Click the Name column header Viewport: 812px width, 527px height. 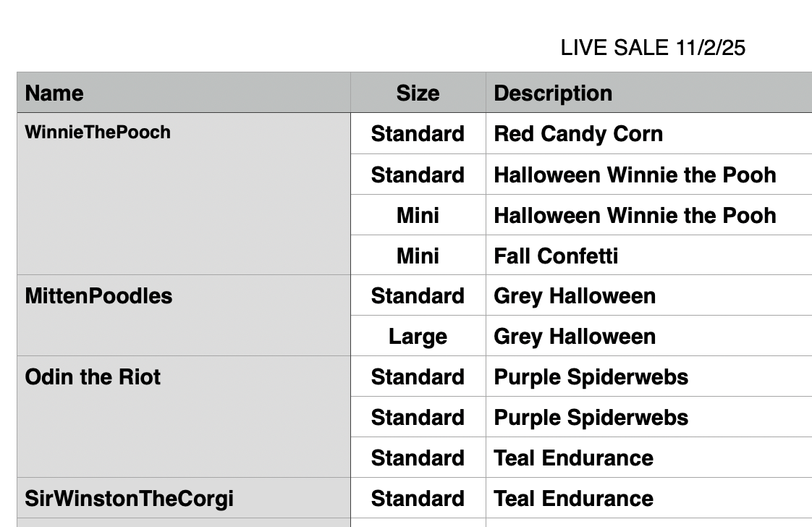pyautogui.click(x=54, y=93)
